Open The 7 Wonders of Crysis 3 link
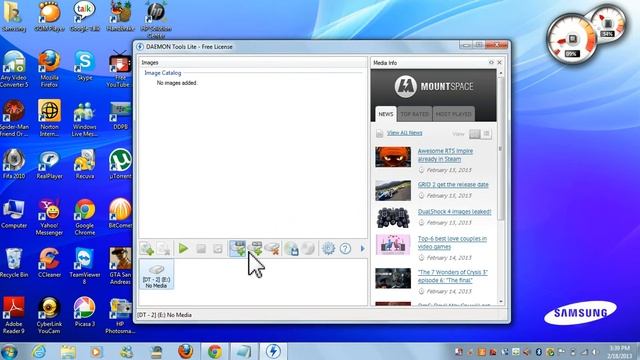 tap(453, 276)
